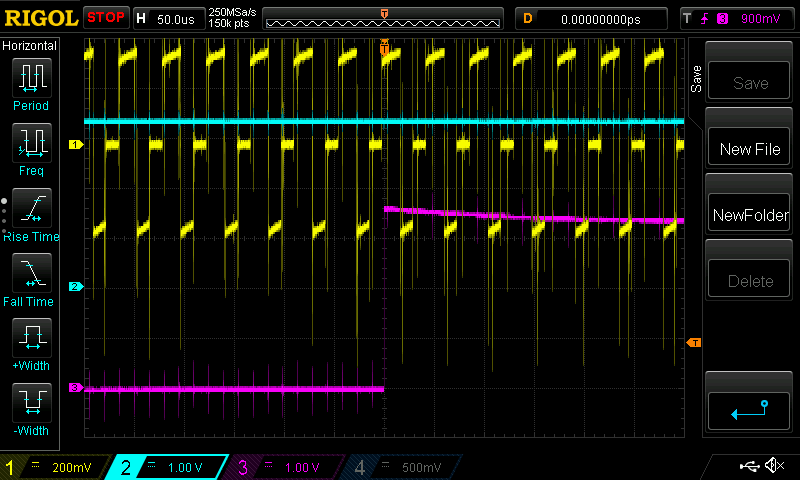This screenshot has width=800, height=480.
Task: Click the USB connection icon
Action: coord(749,466)
